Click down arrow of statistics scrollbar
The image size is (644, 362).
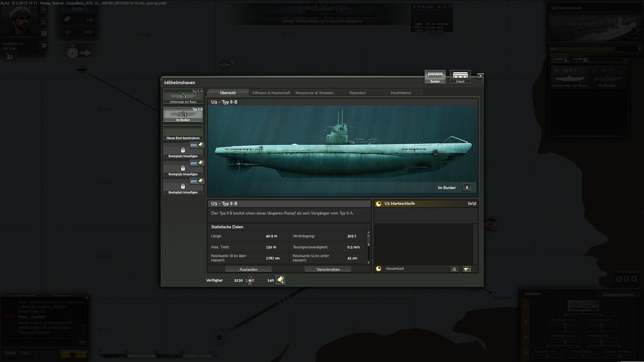coord(369,263)
